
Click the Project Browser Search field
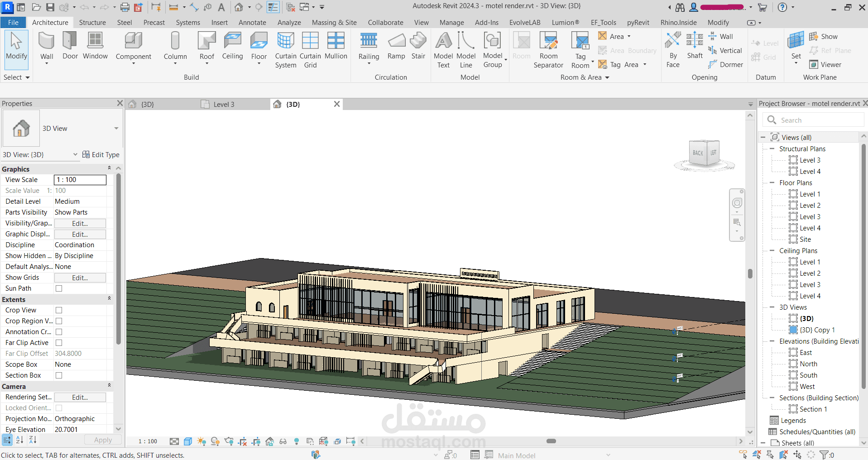pyautogui.click(x=814, y=120)
